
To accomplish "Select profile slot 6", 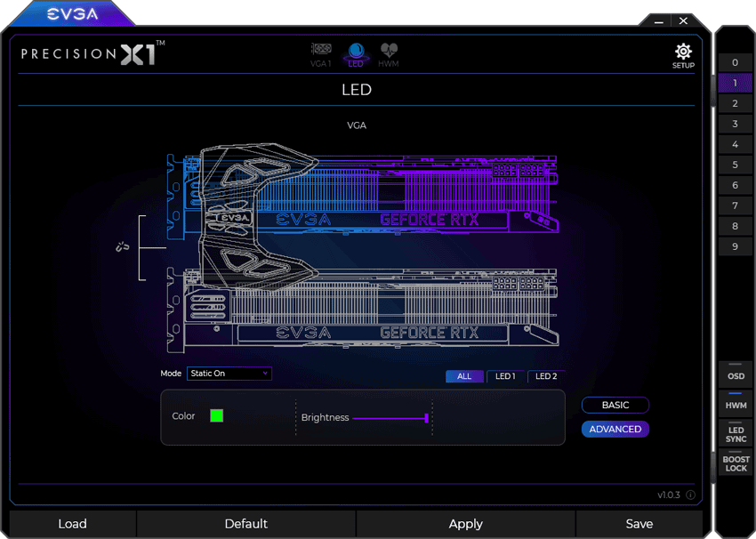I will (735, 185).
